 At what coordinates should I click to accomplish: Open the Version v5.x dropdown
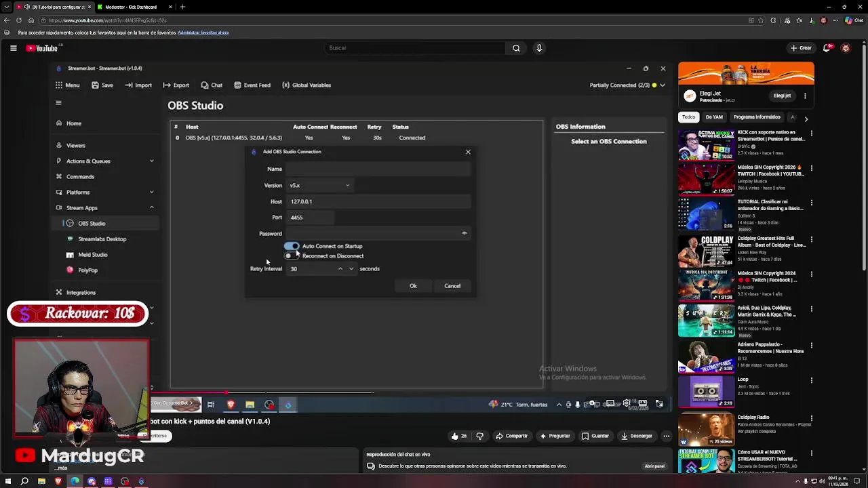click(319, 185)
